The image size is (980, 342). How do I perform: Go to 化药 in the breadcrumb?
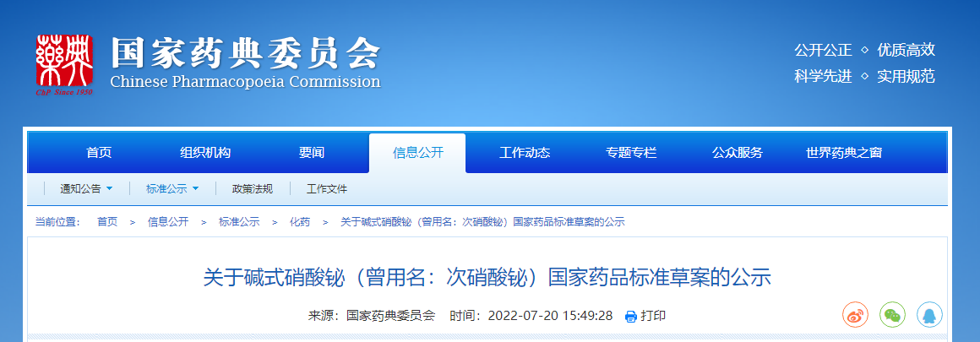299,222
